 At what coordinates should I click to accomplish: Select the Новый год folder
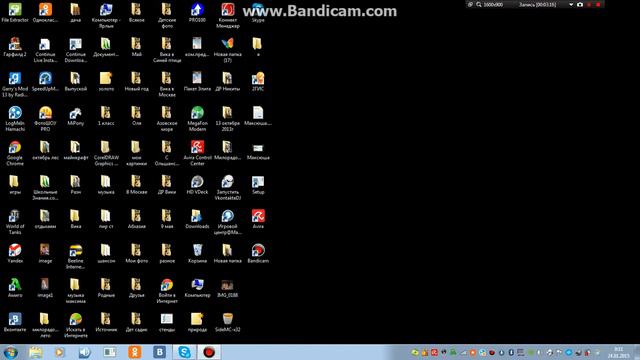[x=136, y=82]
